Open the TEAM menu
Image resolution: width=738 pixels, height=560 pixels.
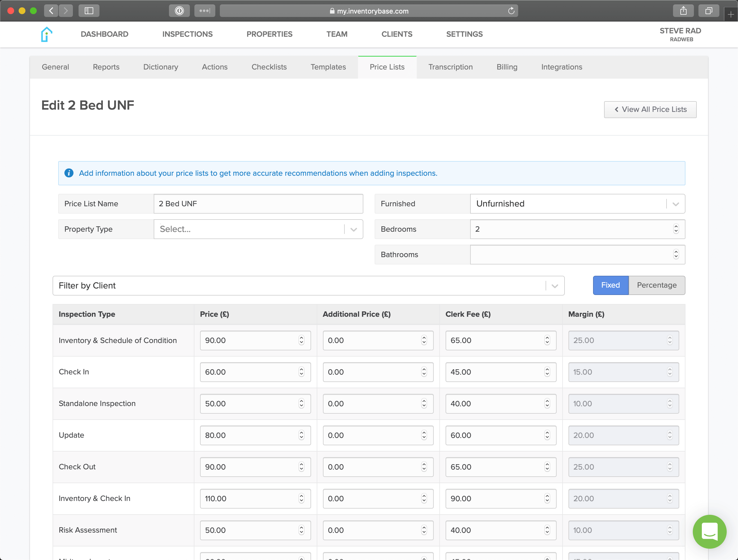pos(337,34)
